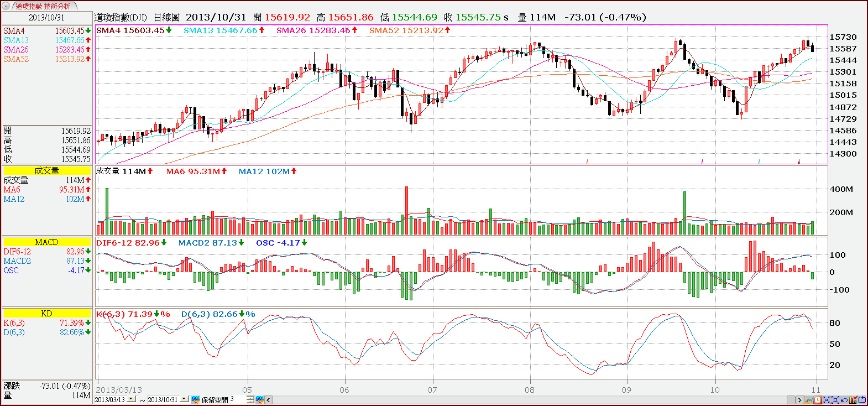Click the SMA4 15603.45 row in the left panel

46,31
